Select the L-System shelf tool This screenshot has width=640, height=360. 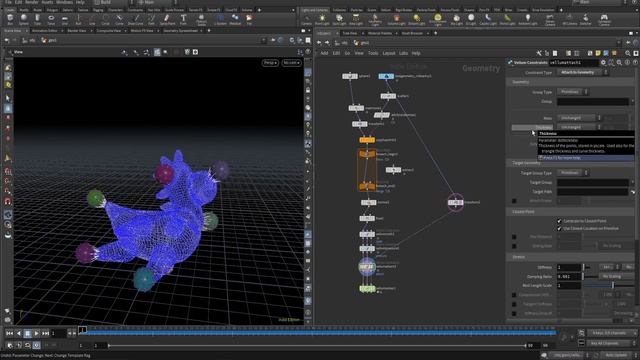[220, 19]
